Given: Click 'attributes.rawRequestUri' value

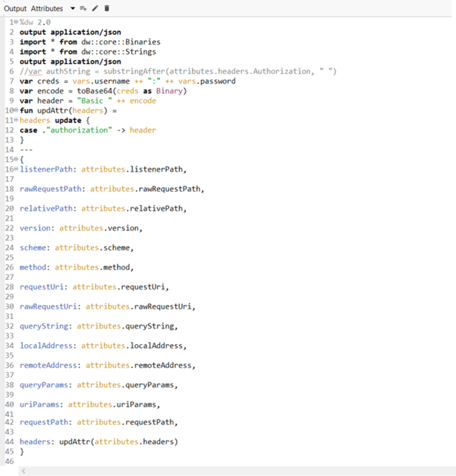Looking at the screenshot, I should pos(138,306).
